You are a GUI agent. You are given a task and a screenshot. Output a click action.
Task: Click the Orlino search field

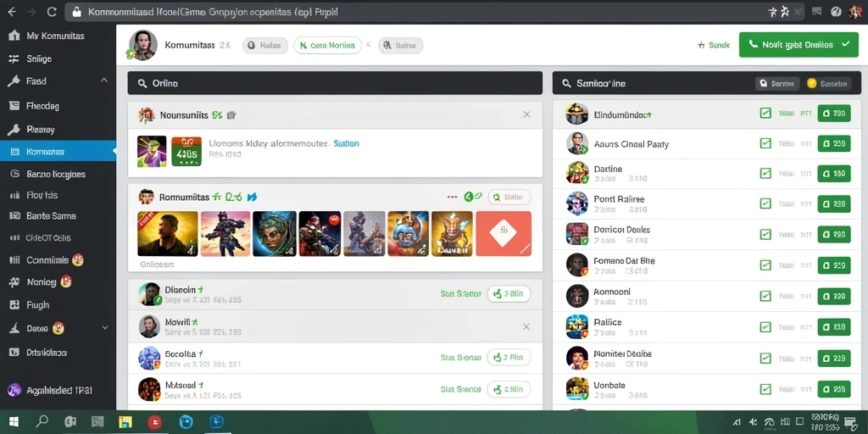335,83
